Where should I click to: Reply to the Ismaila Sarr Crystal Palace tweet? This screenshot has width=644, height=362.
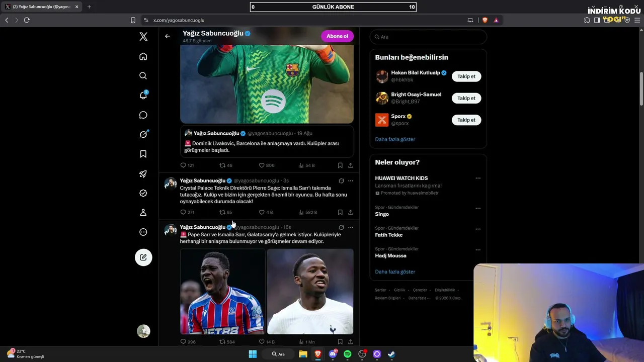point(187,212)
